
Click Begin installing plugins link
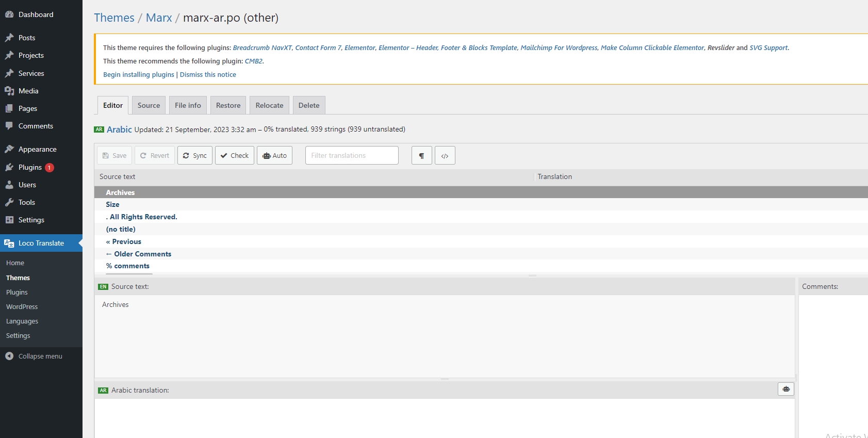coord(139,75)
